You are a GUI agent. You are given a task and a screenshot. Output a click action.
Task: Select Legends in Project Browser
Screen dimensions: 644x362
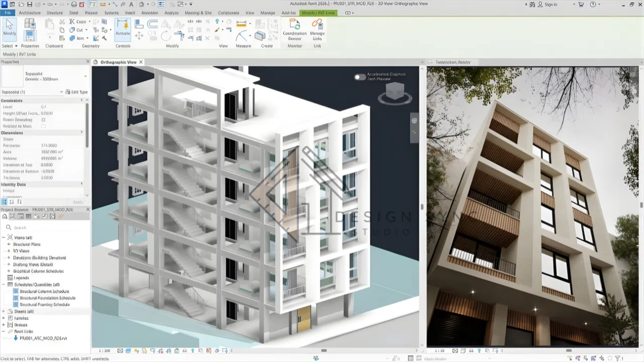pyautogui.click(x=22, y=278)
